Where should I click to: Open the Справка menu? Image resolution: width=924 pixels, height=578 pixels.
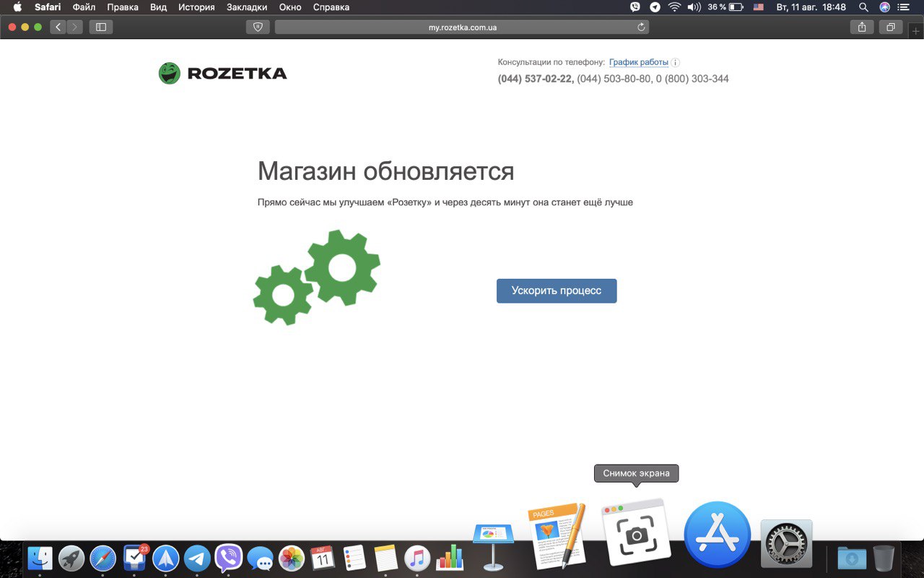(x=331, y=7)
